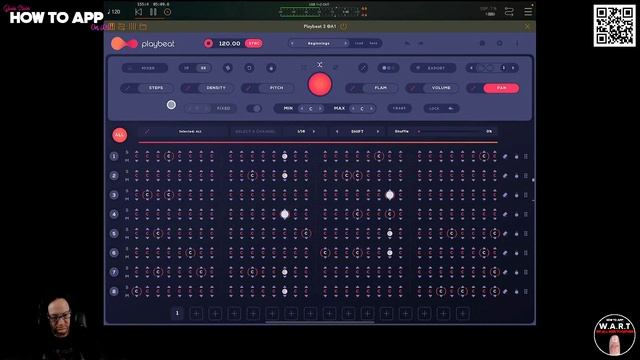The width and height of the screenshot is (640, 360).
Task: Select the Flam randomization tab
Action: click(380, 88)
